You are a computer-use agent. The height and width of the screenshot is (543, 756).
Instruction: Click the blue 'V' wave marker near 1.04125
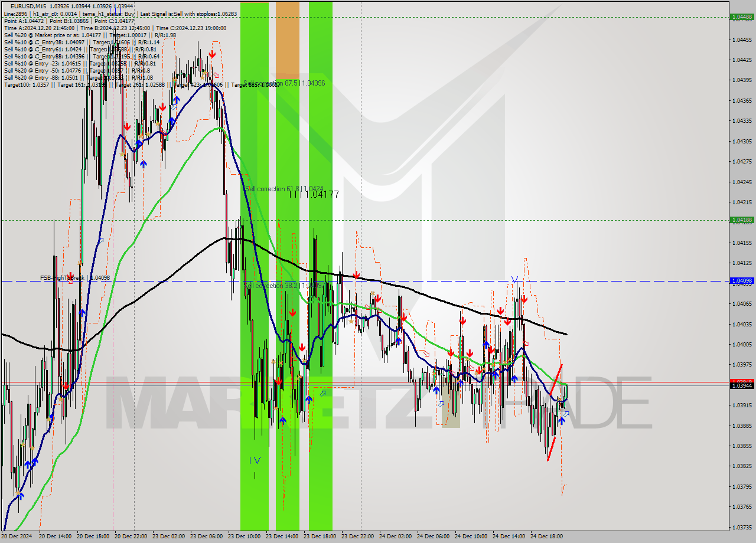(x=514, y=279)
